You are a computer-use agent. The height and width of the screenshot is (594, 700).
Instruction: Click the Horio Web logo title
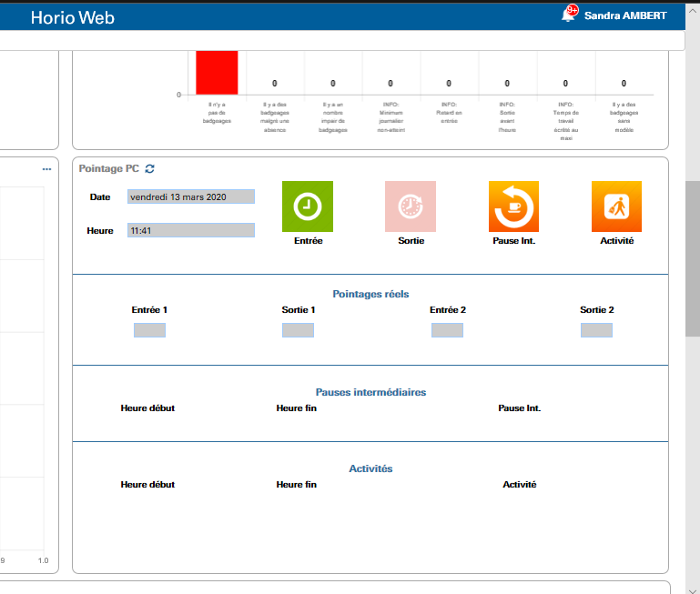pyautogui.click(x=73, y=17)
